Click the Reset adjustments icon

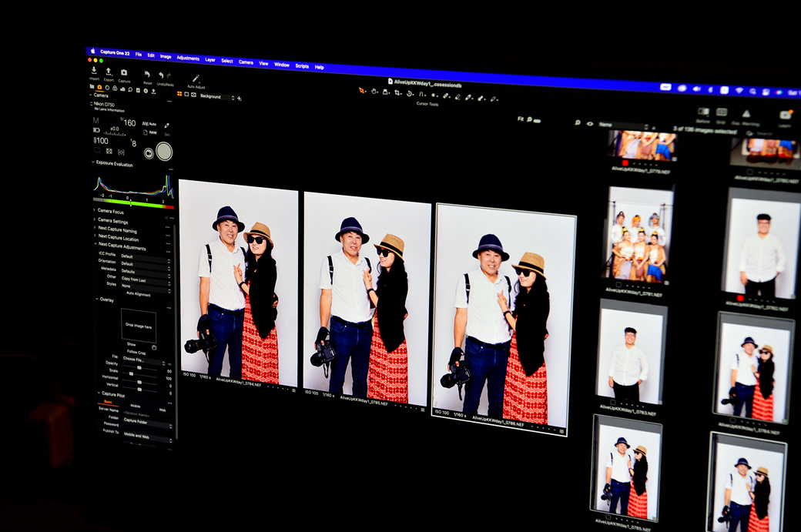pos(147,74)
